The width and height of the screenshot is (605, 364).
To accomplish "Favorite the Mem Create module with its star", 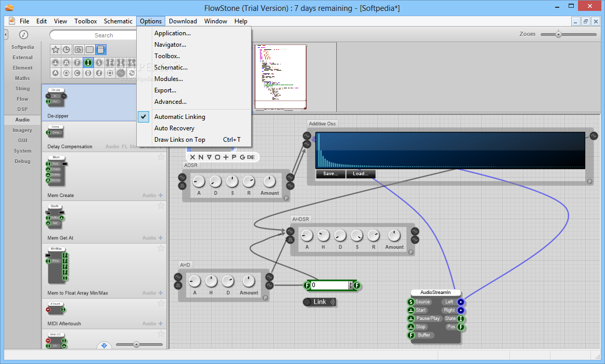I will (161, 156).
